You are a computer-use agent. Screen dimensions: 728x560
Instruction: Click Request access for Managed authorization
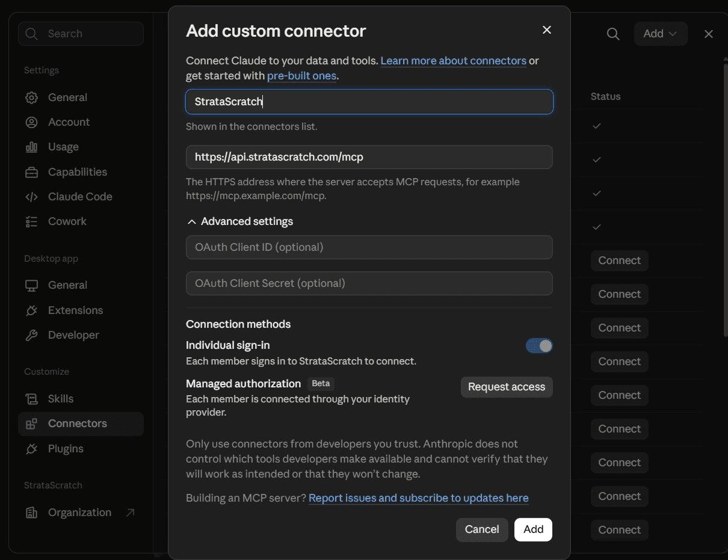point(507,387)
